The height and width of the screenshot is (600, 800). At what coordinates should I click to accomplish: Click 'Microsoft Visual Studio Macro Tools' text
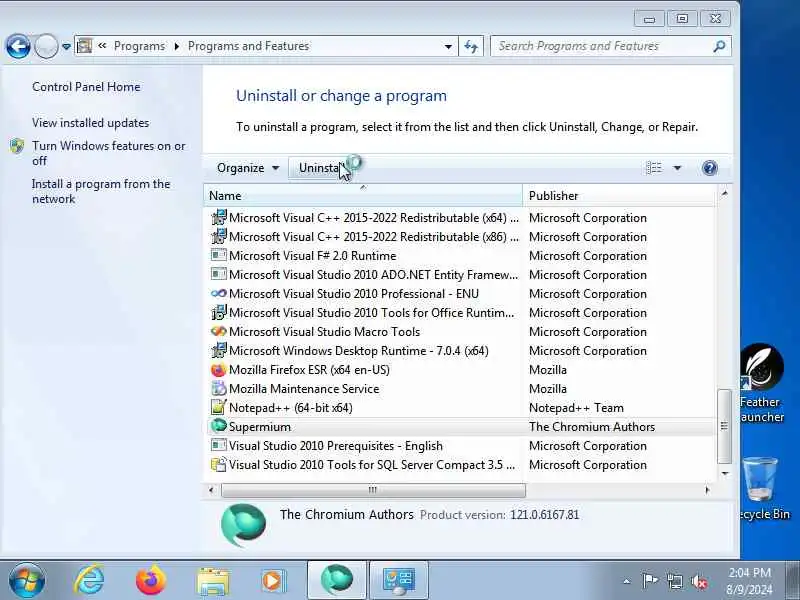pyautogui.click(x=324, y=332)
